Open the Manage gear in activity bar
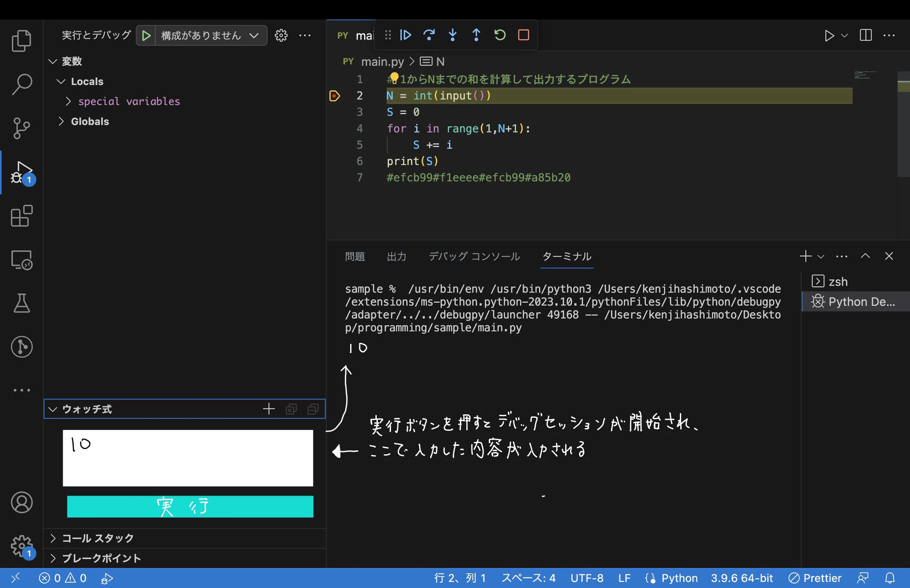This screenshot has width=910, height=588. 21,546
